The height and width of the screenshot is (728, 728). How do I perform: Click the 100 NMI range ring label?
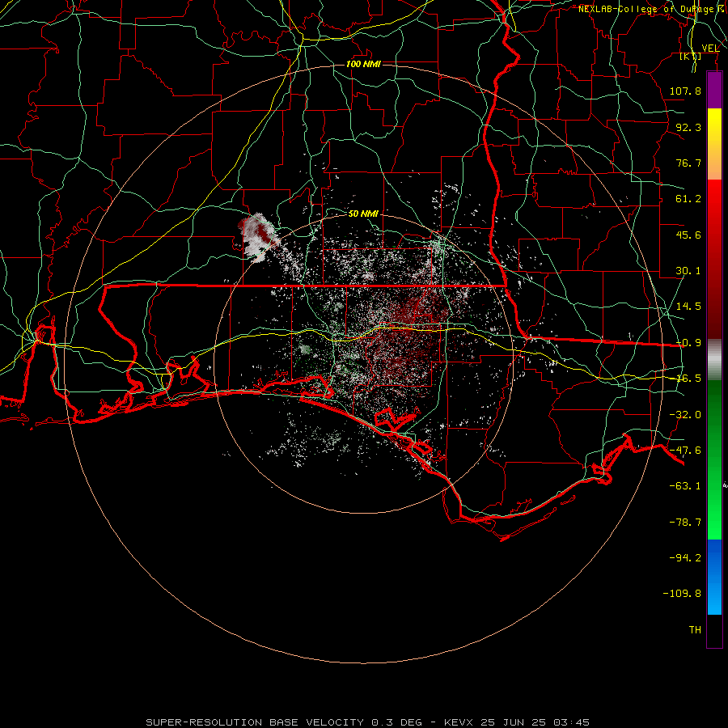(x=363, y=64)
